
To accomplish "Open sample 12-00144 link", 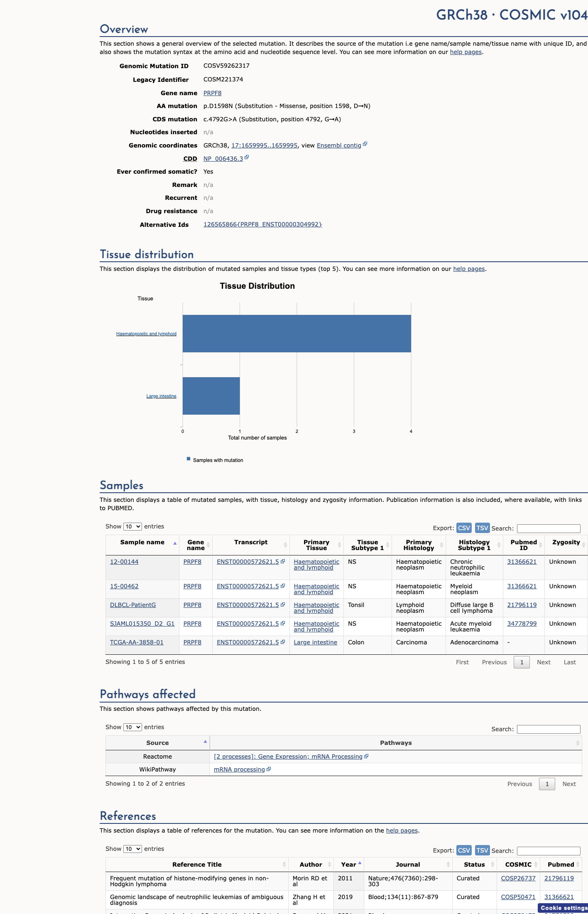I will coord(124,562).
